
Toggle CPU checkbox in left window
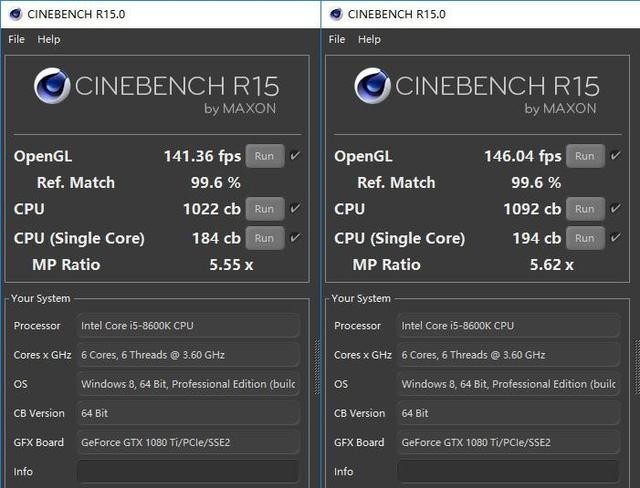click(295, 209)
